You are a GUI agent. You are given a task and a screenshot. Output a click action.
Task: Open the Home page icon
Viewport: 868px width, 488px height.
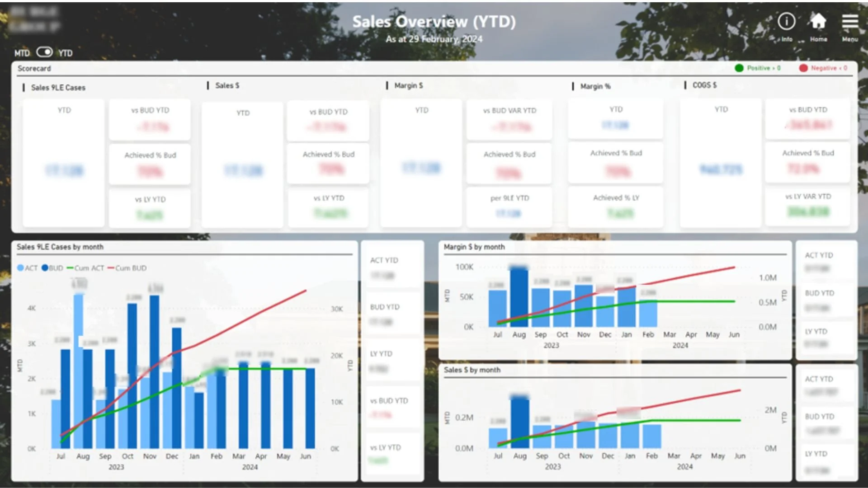[818, 21]
